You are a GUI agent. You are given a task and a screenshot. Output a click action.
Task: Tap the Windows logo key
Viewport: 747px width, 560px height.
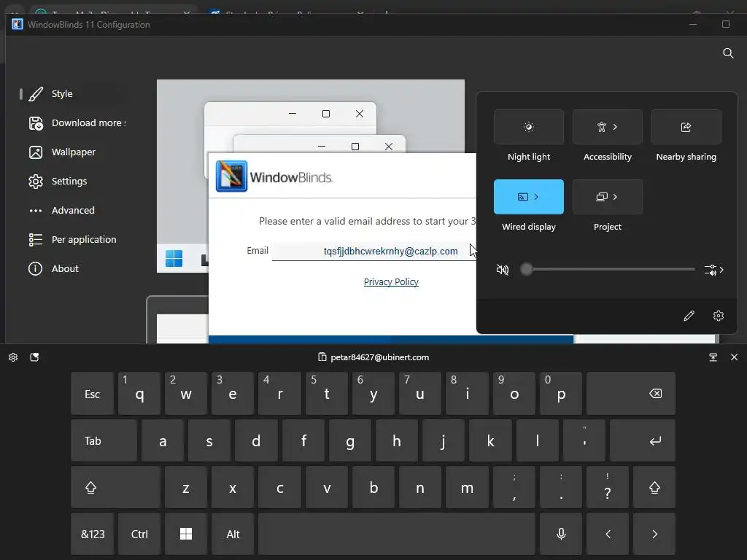186,534
